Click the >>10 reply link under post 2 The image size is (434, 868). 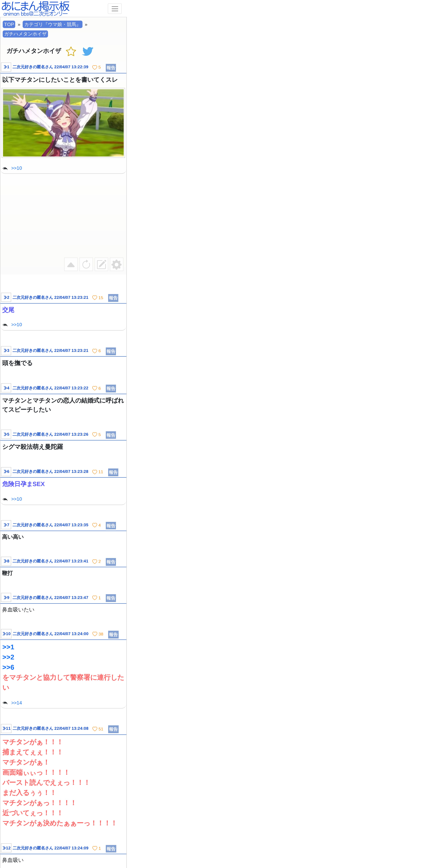(x=17, y=324)
